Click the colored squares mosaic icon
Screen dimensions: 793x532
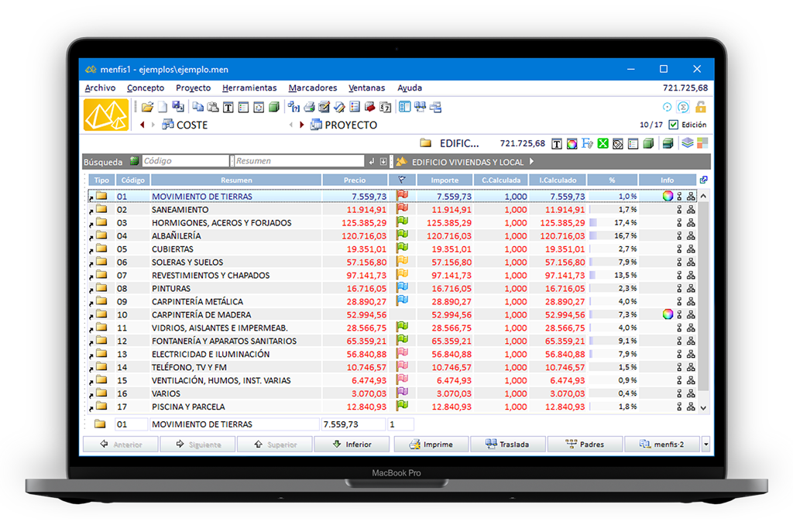(x=702, y=143)
